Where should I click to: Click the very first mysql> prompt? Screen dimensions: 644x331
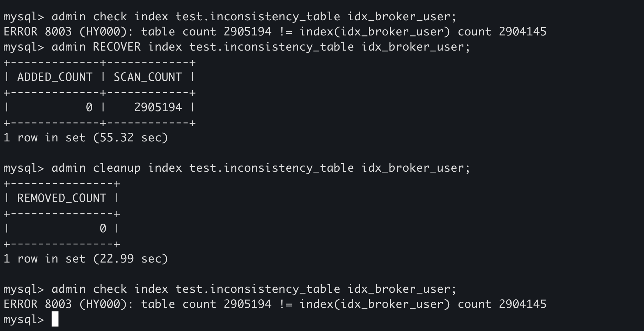click(24, 17)
